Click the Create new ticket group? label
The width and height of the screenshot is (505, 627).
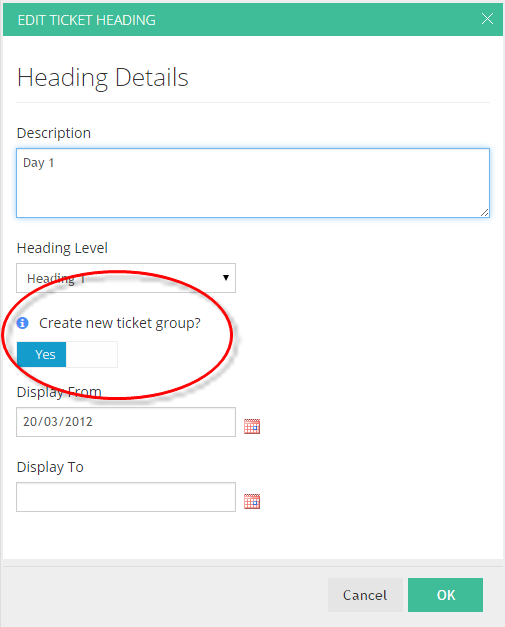(x=120, y=323)
